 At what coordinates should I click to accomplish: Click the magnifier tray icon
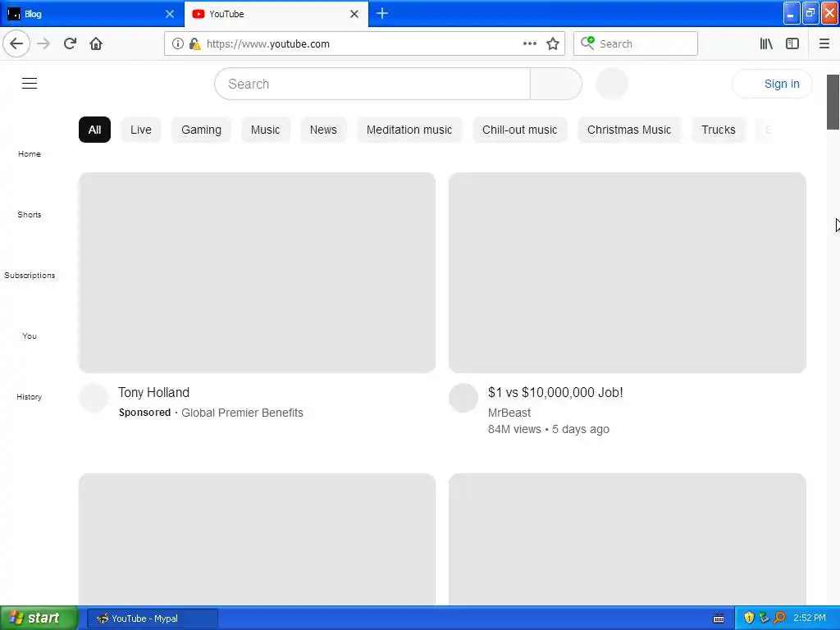coord(779,619)
